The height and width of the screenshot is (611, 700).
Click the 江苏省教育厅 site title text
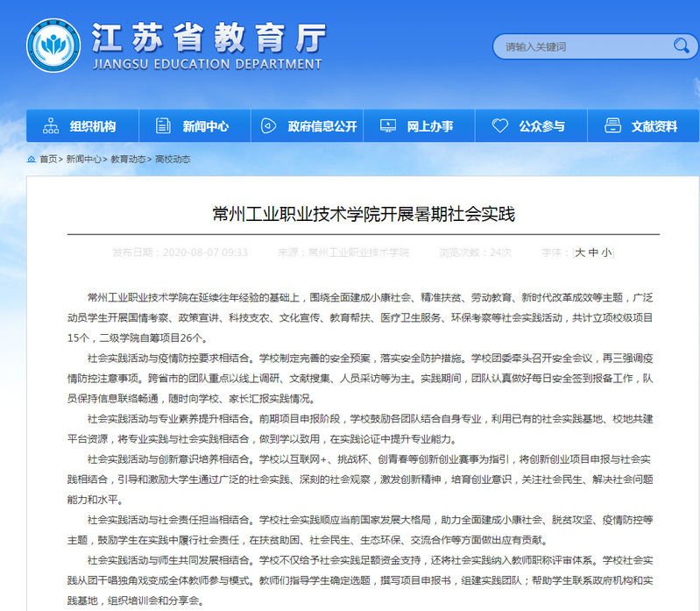[209, 37]
